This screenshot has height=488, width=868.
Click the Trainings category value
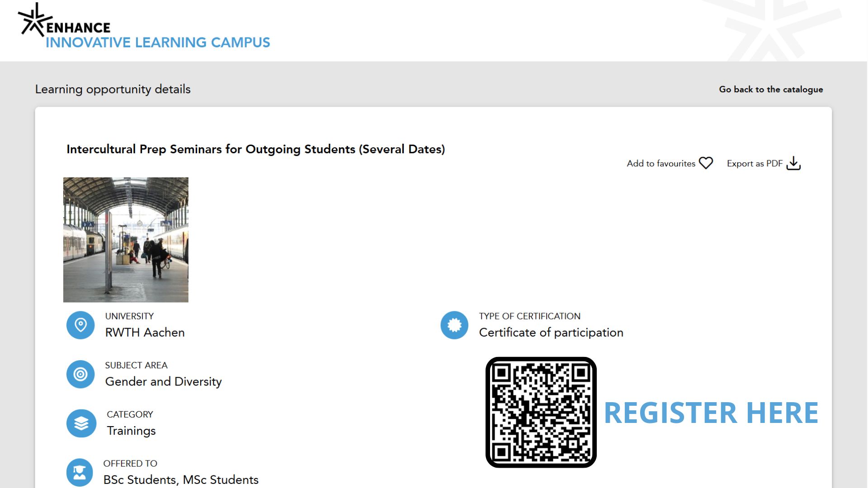131,431
